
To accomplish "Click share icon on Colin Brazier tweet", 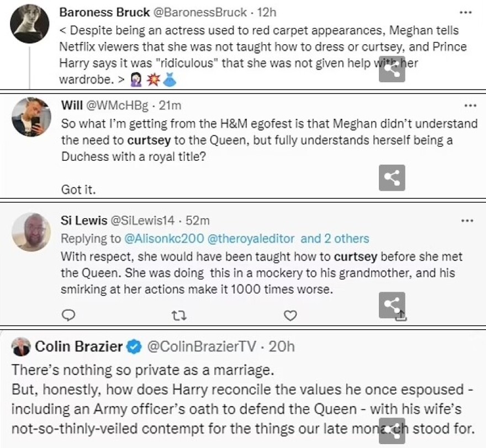I will (392, 430).
